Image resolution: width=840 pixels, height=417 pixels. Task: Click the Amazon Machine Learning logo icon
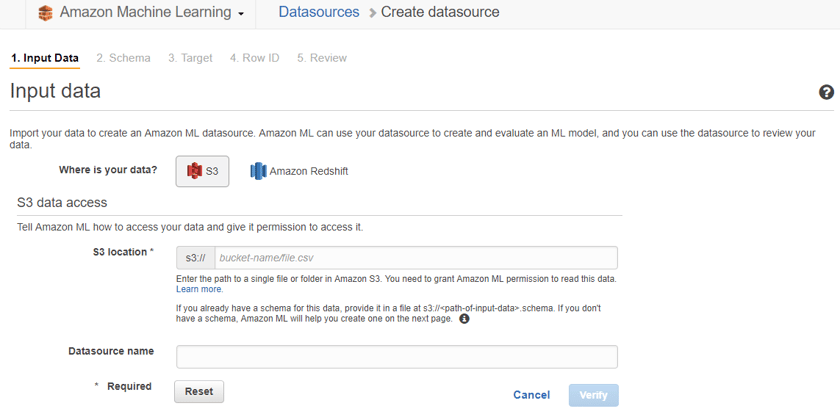[x=46, y=13]
